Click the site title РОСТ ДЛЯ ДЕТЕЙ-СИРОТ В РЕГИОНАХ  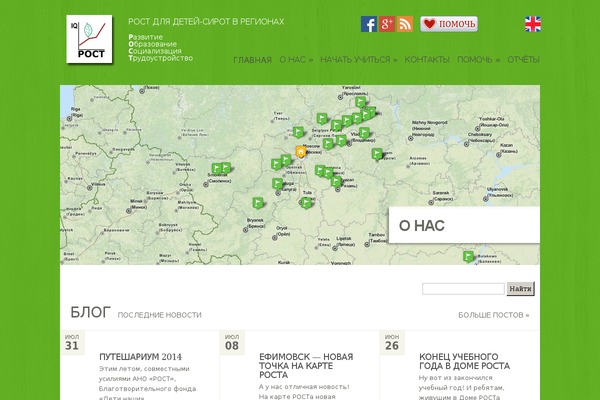tap(206, 21)
